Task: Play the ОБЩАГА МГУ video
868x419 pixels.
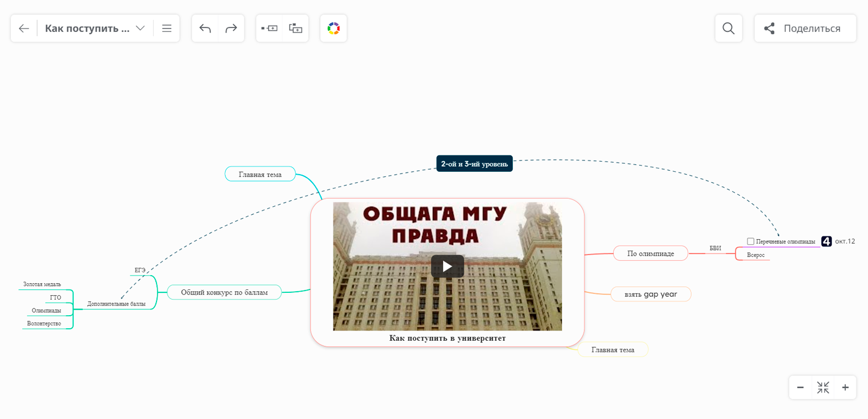Action: click(447, 267)
